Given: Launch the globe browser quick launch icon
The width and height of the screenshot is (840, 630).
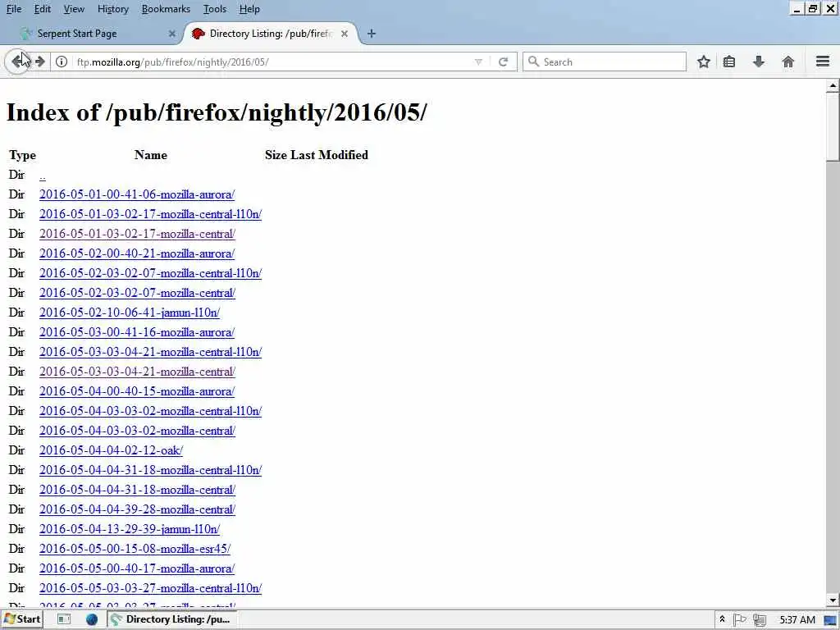Looking at the screenshot, I should (x=92, y=619).
